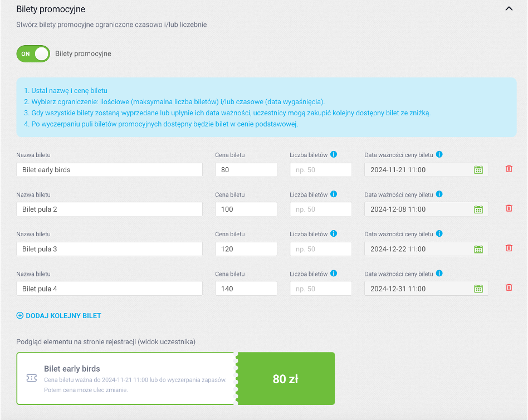Viewport: 528px width, 420px height.
Task: Show info for first Liczba biletów label
Action: [x=334, y=154]
